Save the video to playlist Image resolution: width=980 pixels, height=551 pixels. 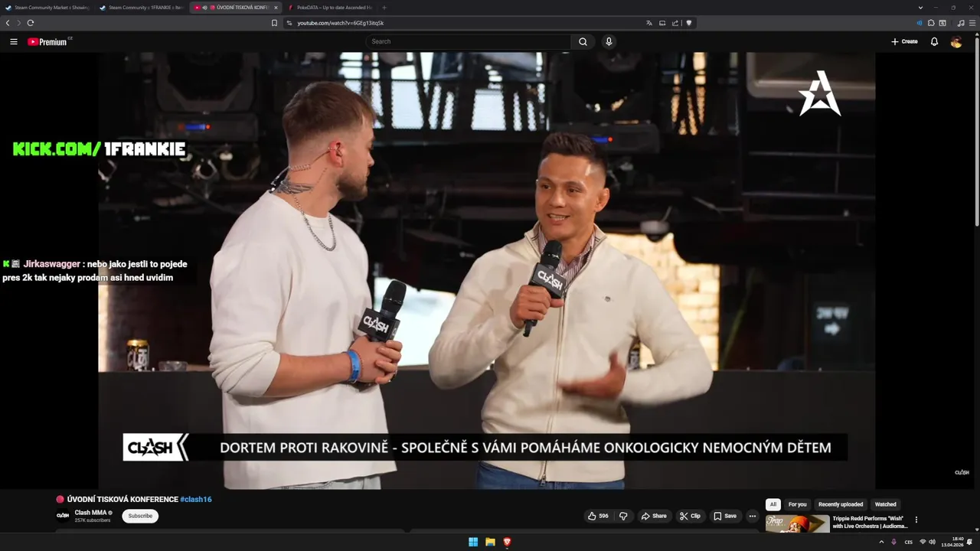(x=725, y=516)
